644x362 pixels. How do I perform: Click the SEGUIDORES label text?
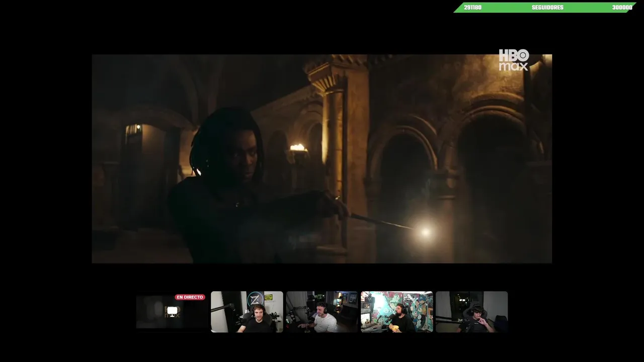(x=547, y=8)
